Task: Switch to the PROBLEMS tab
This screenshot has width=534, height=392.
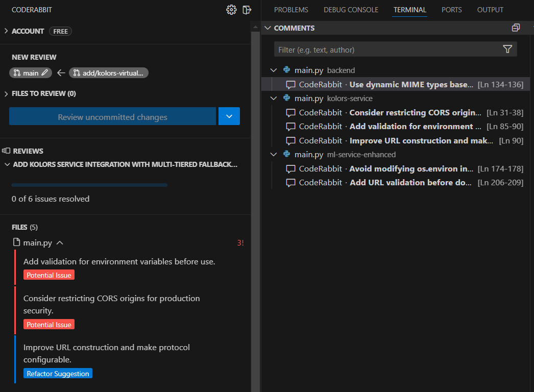Action: (x=291, y=10)
